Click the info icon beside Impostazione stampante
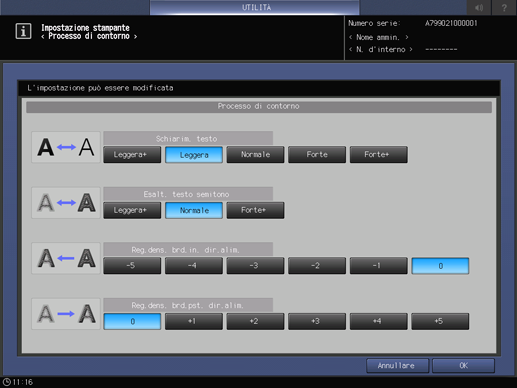This screenshot has width=517, height=388. pos(23,31)
